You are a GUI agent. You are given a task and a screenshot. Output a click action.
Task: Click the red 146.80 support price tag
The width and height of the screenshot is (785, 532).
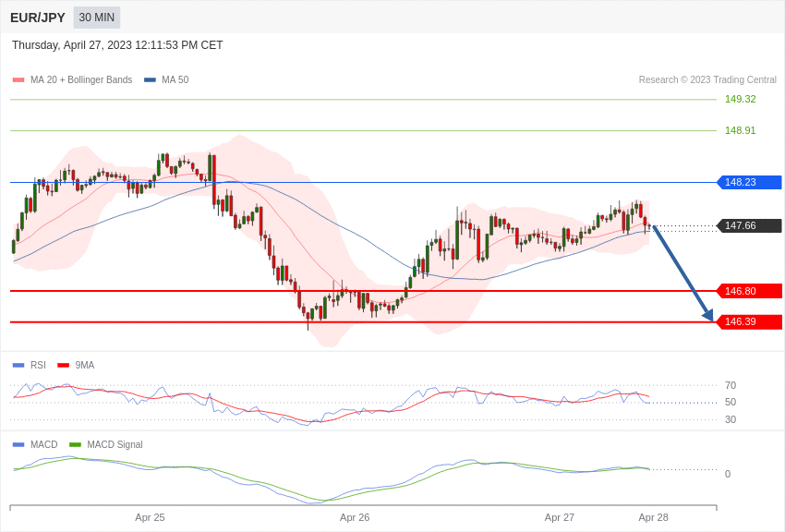[750, 291]
